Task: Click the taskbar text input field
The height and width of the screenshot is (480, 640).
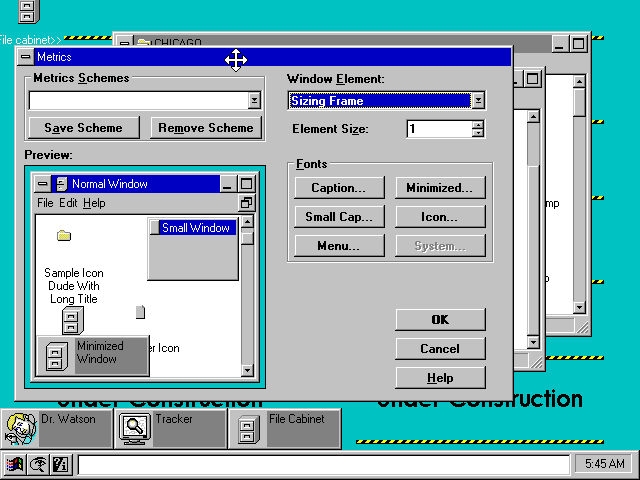Action: tap(323, 464)
